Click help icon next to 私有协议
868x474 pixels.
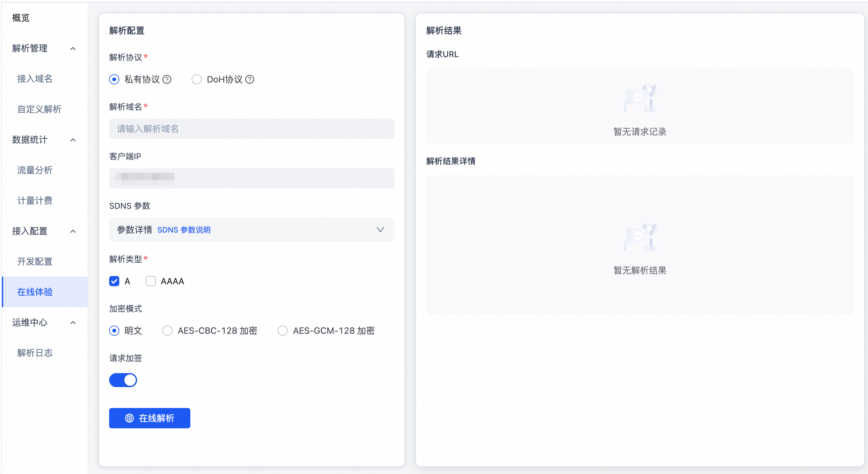point(167,80)
